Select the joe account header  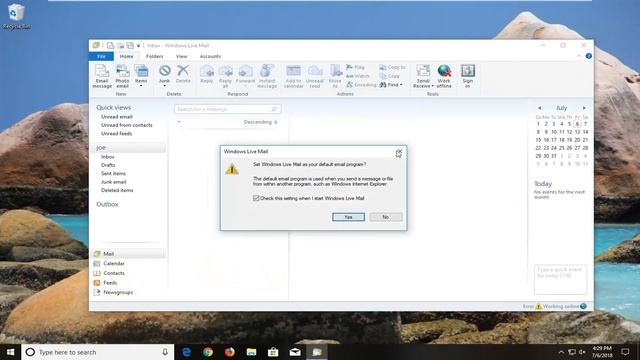[130, 147]
